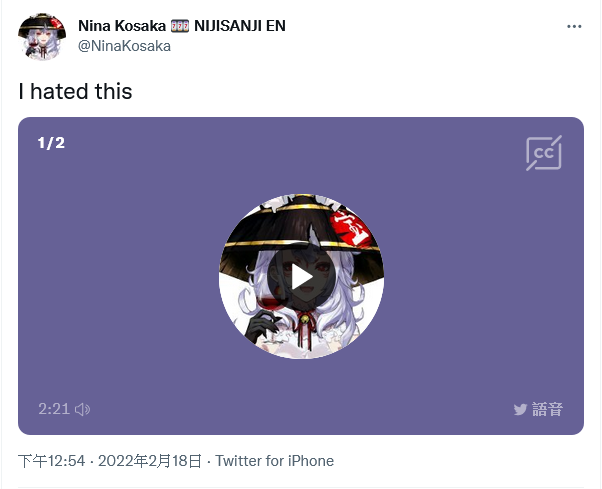
Task: Click the 下午12:54 timestamp
Action: point(51,461)
